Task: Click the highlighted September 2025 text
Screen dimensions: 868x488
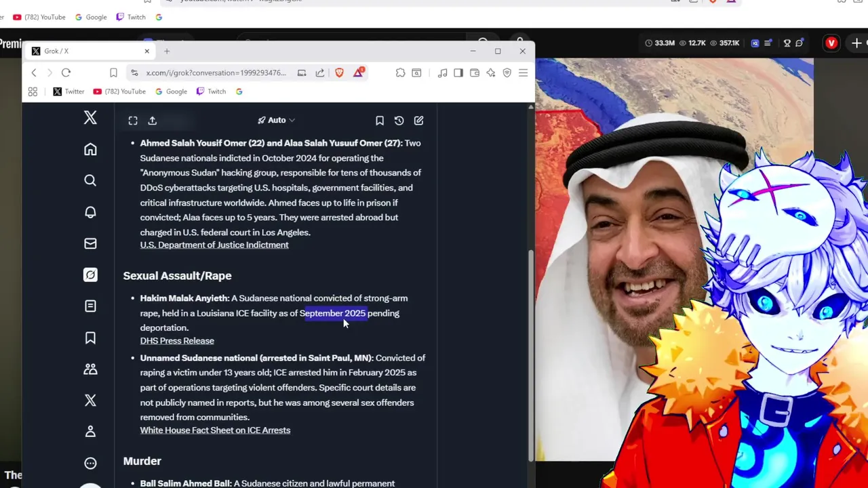Action: 333,313
